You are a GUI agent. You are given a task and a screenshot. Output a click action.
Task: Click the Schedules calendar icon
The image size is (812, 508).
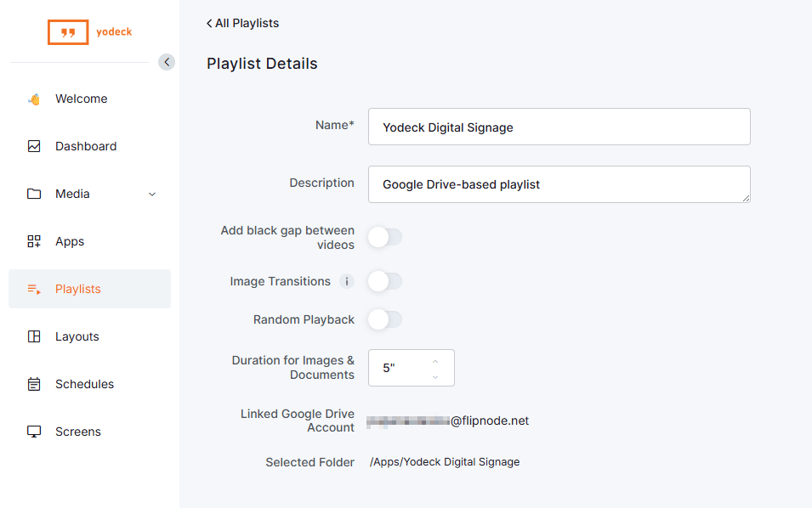pos(34,384)
